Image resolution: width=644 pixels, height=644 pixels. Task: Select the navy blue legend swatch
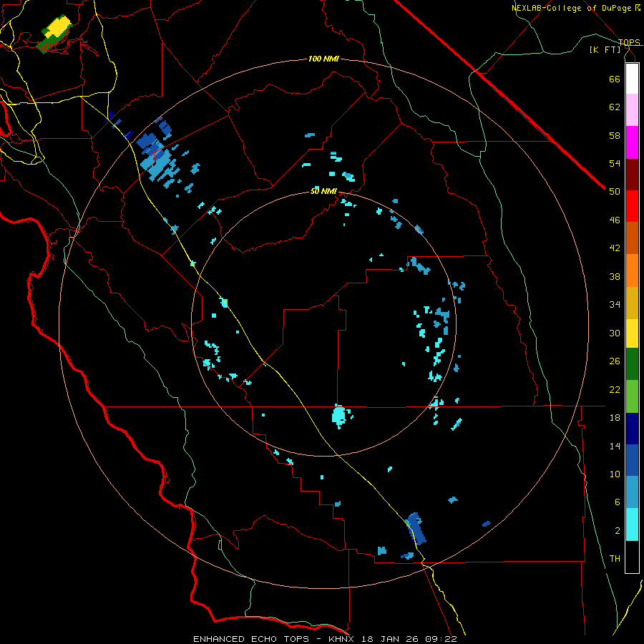pos(632,429)
